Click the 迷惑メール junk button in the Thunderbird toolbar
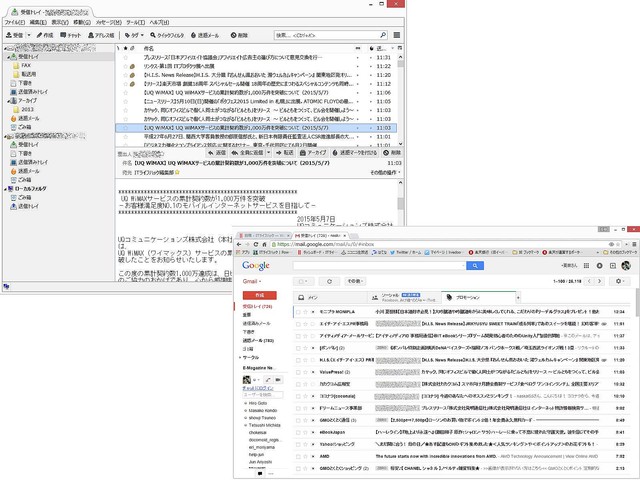 click(204, 35)
